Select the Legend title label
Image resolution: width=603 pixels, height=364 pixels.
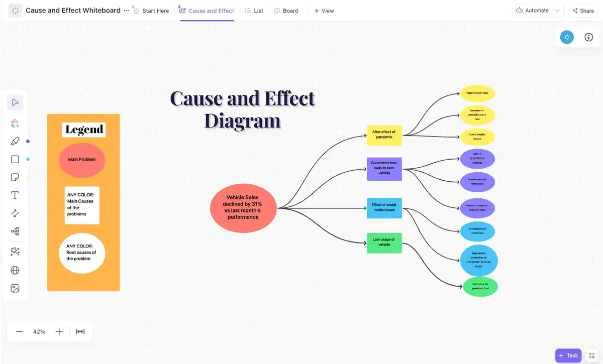84,130
